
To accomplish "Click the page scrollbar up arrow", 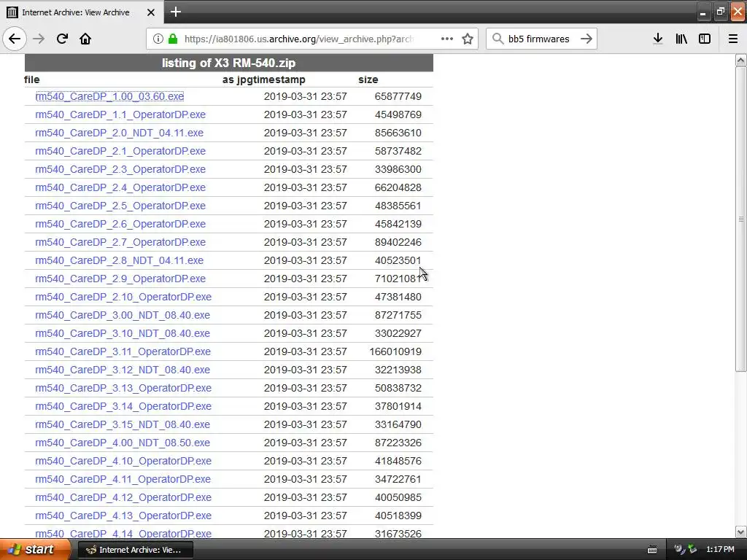I will [x=741, y=60].
